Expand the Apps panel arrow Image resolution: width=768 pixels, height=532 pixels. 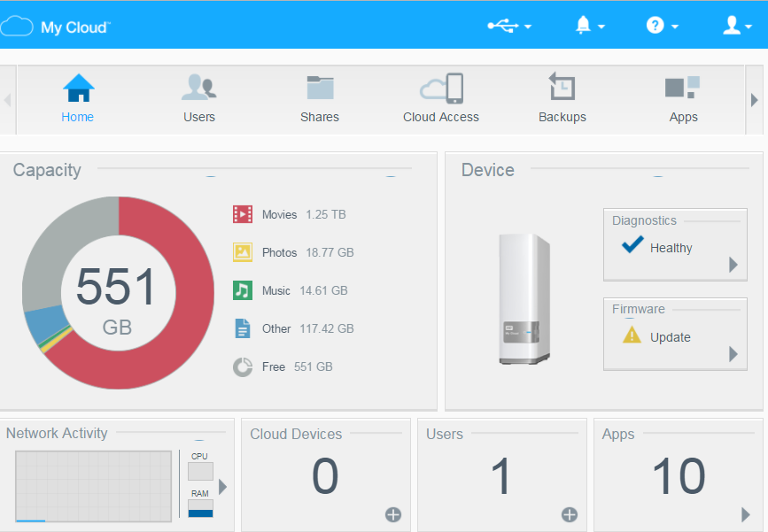746,514
